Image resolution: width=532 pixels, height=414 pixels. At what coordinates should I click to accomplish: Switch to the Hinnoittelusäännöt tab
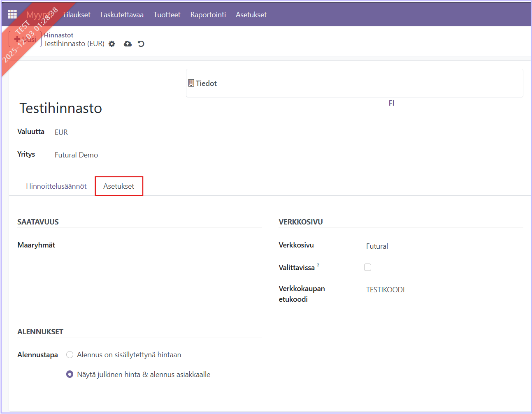tap(56, 186)
